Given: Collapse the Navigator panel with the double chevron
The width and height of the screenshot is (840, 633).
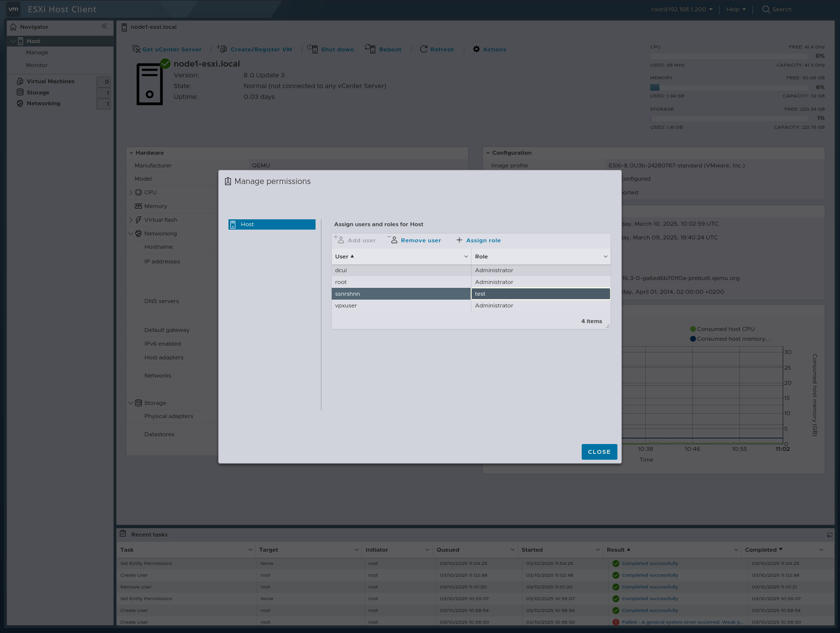Looking at the screenshot, I should click(x=104, y=26).
